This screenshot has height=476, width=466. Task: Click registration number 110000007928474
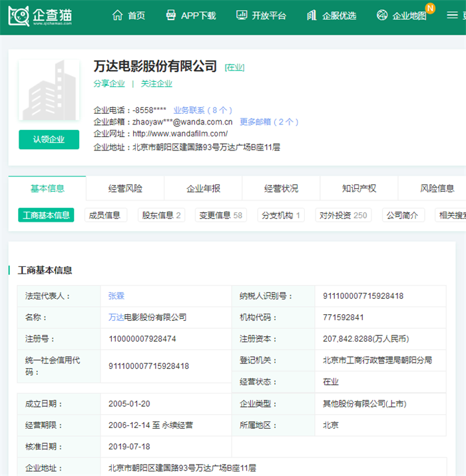[142, 339]
